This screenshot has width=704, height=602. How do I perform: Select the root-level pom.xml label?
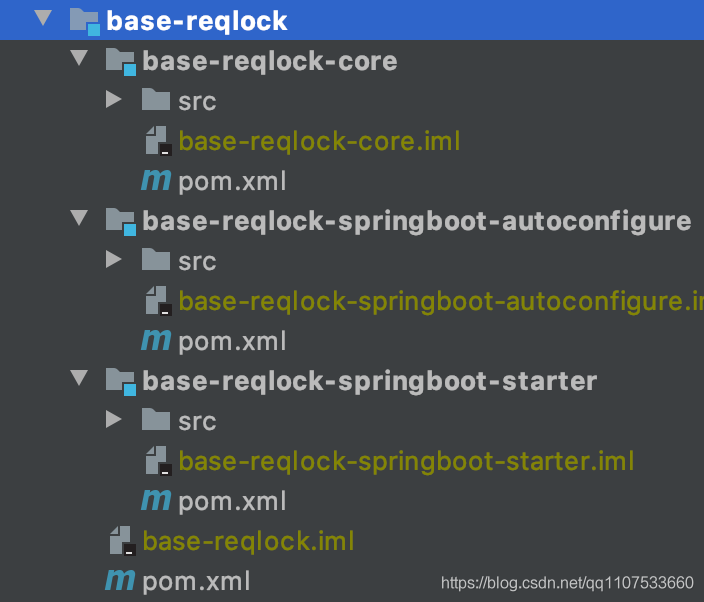click(x=196, y=581)
